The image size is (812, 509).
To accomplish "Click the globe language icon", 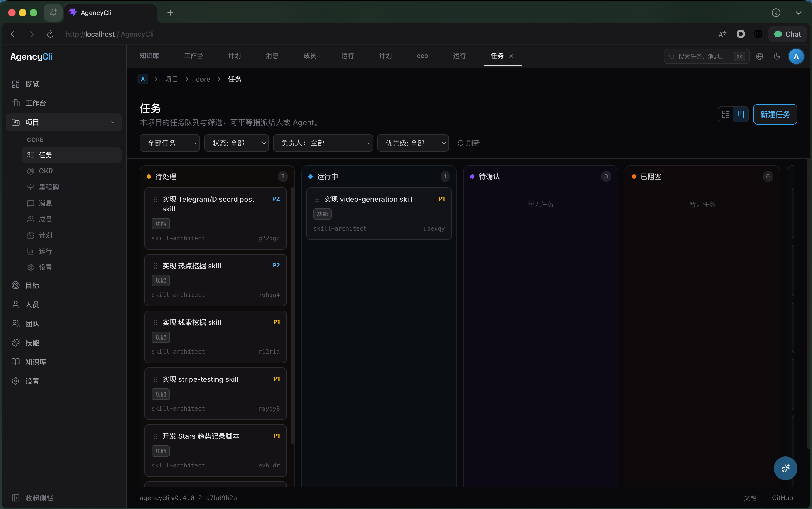I will coord(759,56).
